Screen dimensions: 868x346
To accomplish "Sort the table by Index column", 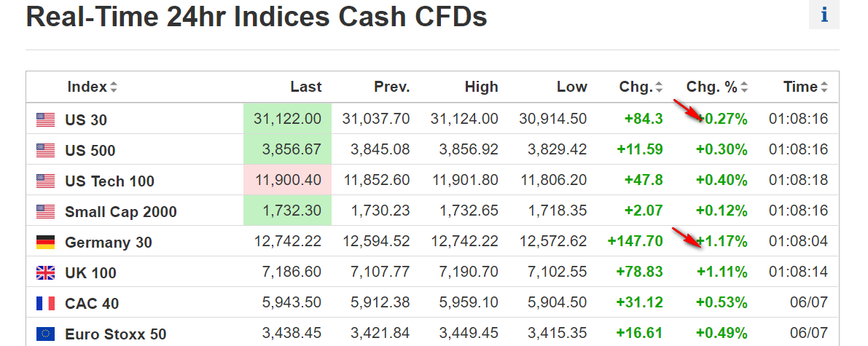I will click(92, 87).
